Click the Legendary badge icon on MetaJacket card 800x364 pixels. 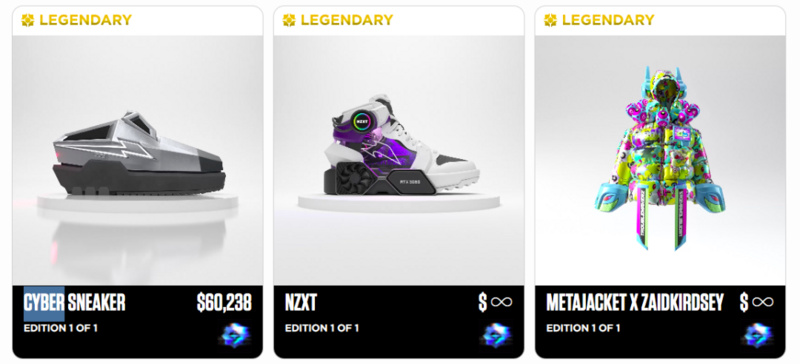point(550,20)
